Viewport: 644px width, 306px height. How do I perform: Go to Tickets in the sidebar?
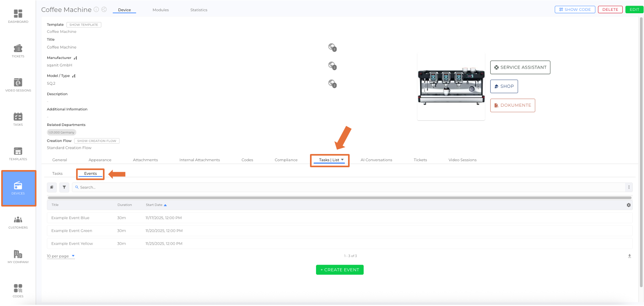(x=18, y=51)
